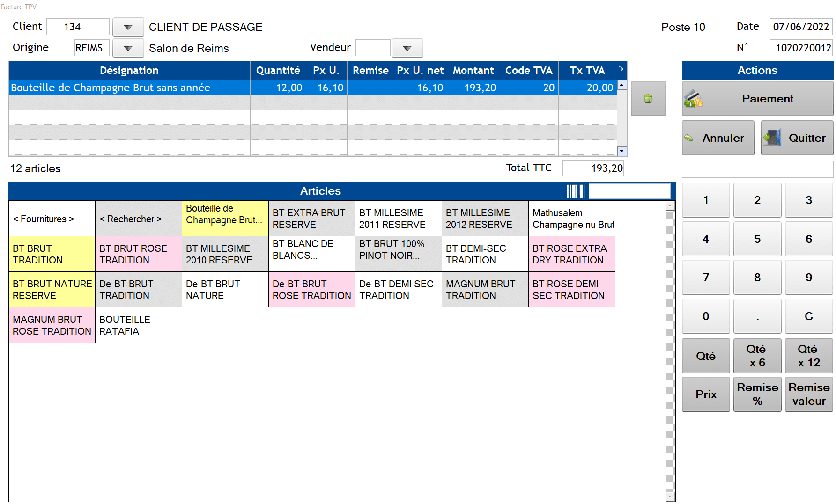836x504 pixels.
Task: Select pink BT ROSE EXTRA DRY TRADITION tile
Action: tap(571, 254)
